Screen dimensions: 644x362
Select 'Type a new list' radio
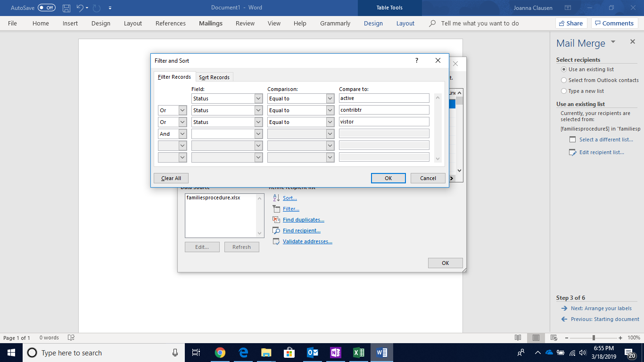[564, 91]
